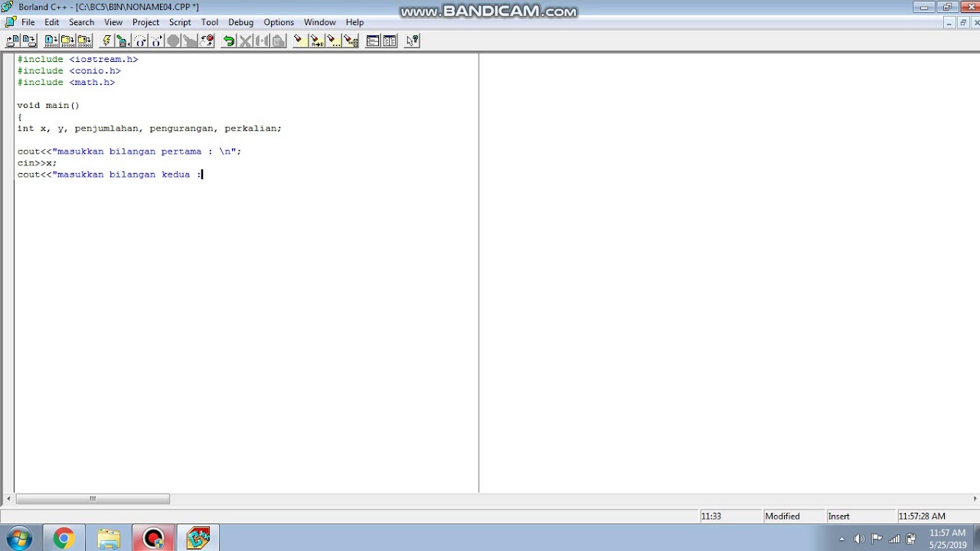Click the Replace flashlight A→B icon
The image size is (980, 551).
pyautogui.click(x=316, y=41)
